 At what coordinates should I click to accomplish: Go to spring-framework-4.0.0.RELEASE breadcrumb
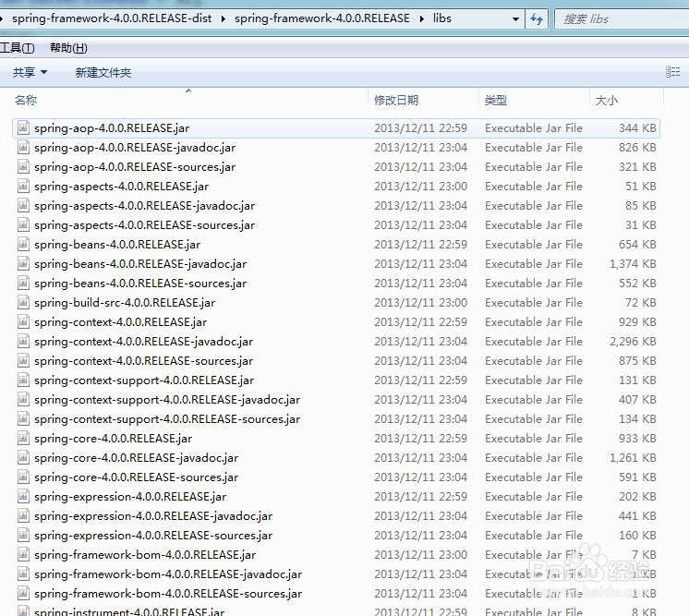pos(322,18)
